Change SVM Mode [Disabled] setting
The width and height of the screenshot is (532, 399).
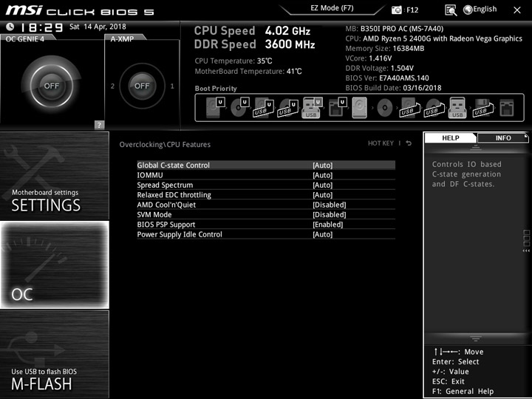coord(329,214)
